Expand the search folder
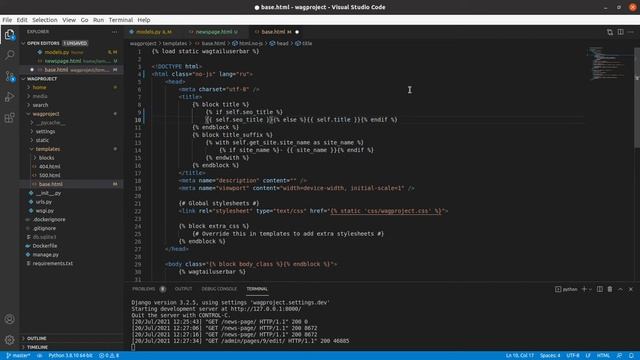The width and height of the screenshot is (640, 360). tap(72, 105)
